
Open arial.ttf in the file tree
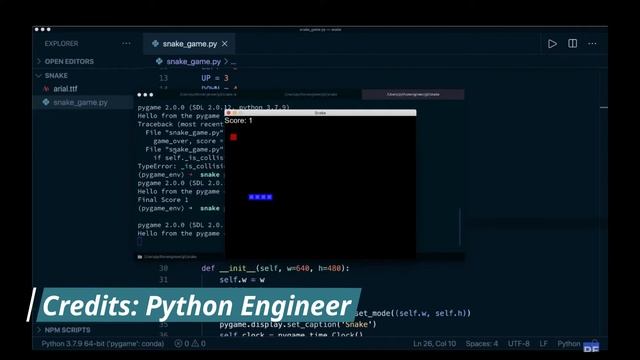(65, 89)
